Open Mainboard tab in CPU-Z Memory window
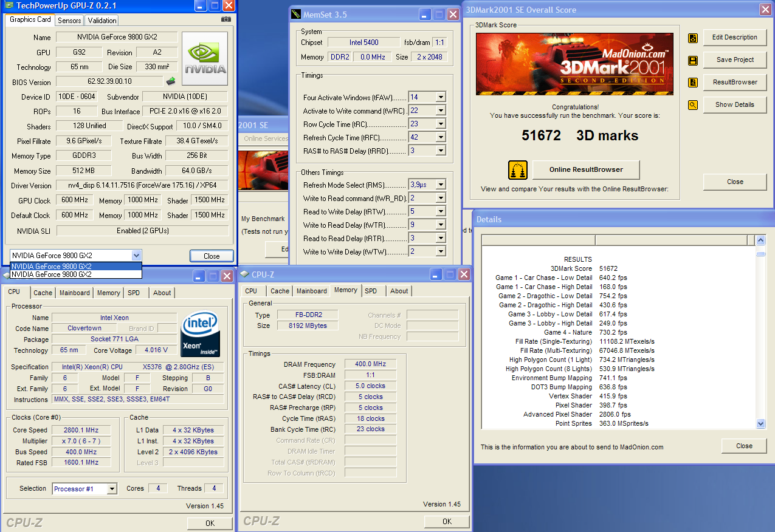 click(312, 291)
